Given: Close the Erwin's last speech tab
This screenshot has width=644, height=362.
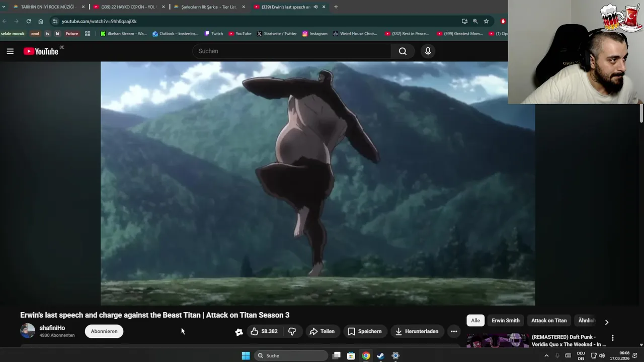Looking at the screenshot, I should click(x=324, y=7).
